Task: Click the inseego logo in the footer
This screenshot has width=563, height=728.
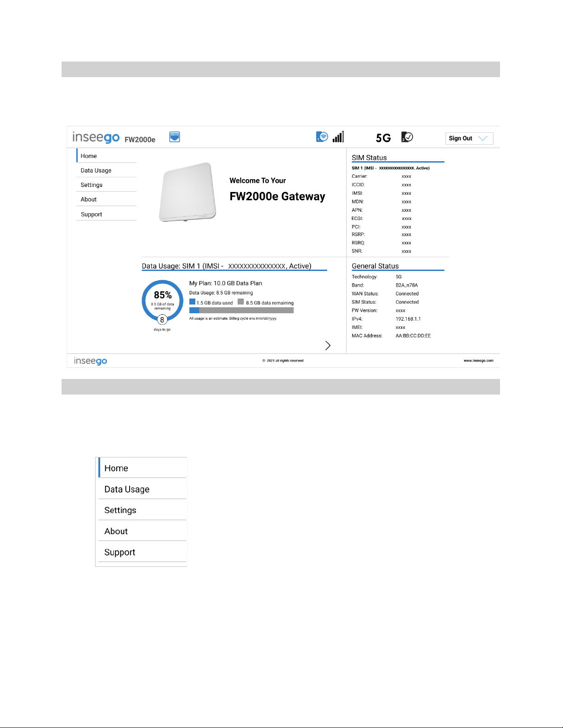Action: coord(91,361)
